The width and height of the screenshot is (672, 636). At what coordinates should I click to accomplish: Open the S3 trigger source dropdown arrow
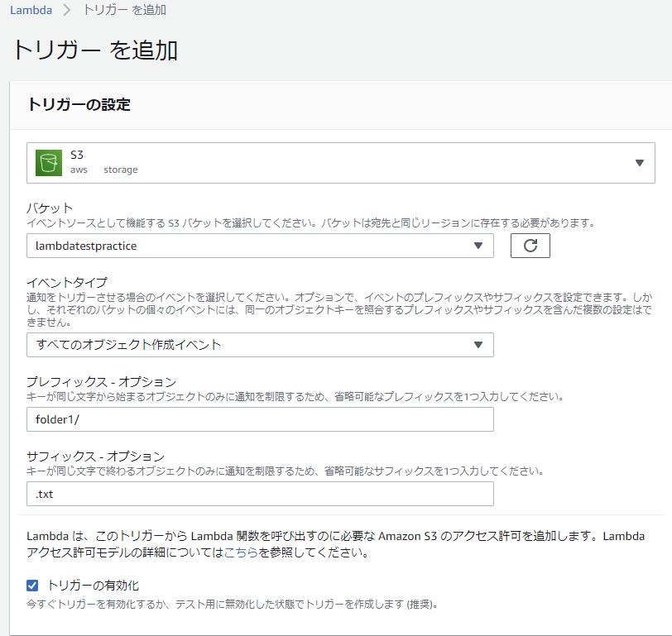[640, 163]
